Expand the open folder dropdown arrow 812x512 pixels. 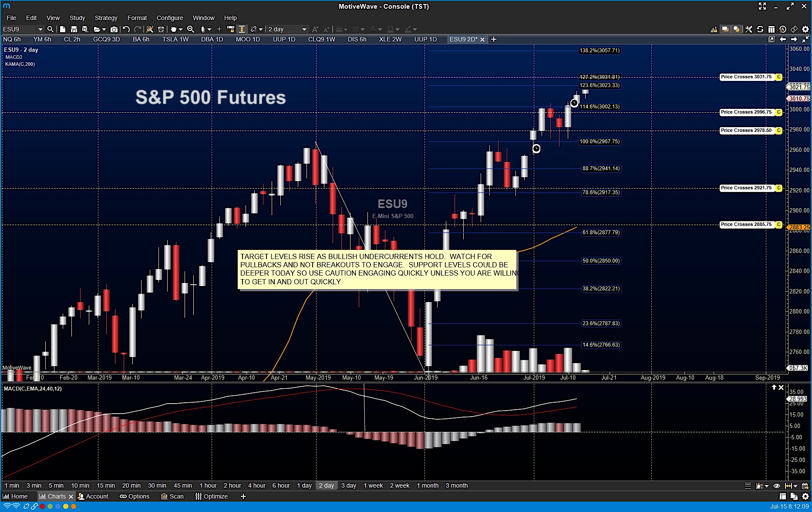coord(104,29)
